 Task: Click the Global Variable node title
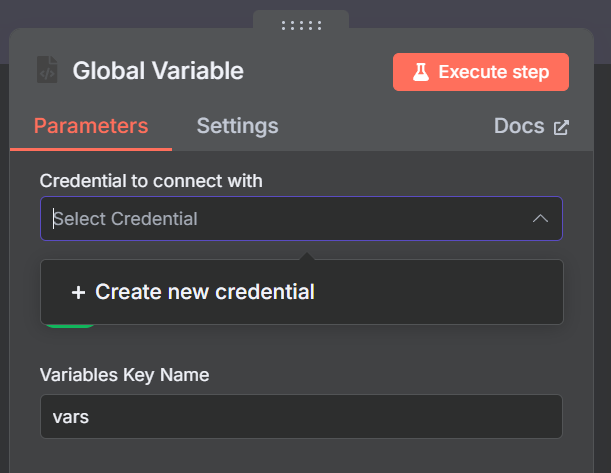(x=158, y=71)
